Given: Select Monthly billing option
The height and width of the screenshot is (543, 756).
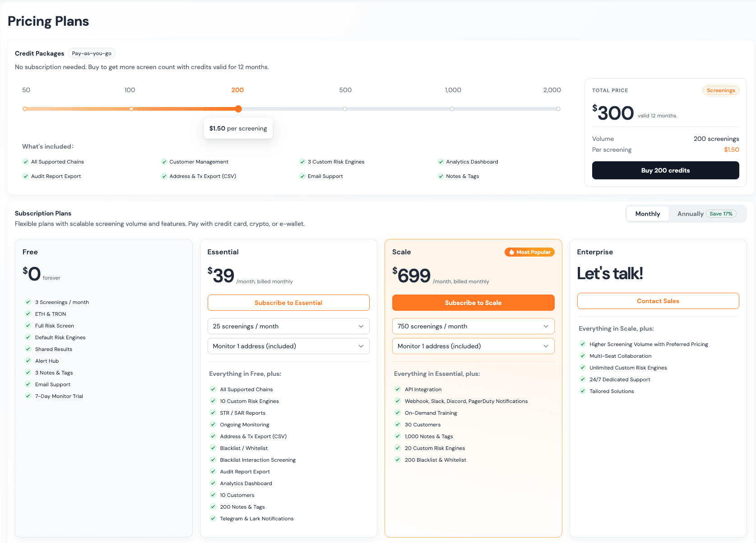Looking at the screenshot, I should click(648, 214).
